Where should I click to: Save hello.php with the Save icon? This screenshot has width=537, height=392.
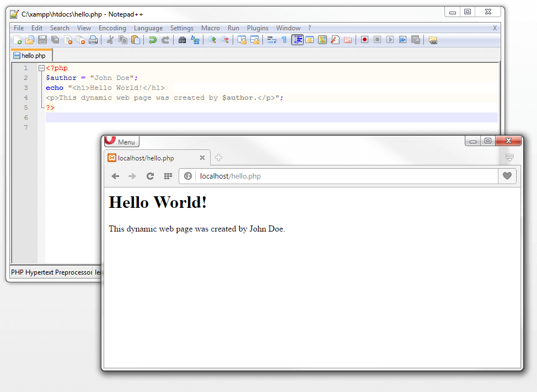click(42, 40)
